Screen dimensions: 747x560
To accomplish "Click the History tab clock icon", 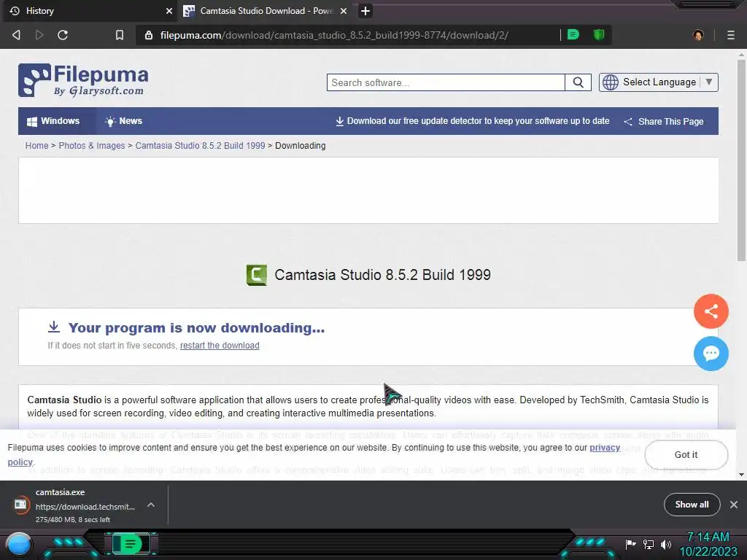I will pyautogui.click(x=15, y=11).
